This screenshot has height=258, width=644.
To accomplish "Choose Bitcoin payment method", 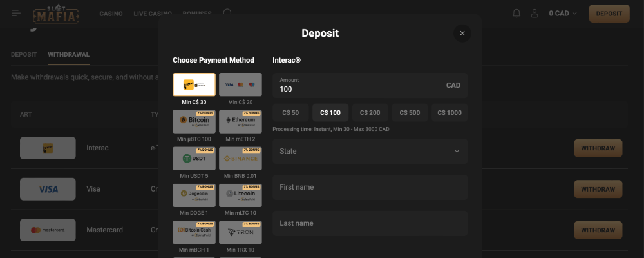I will coord(194,121).
